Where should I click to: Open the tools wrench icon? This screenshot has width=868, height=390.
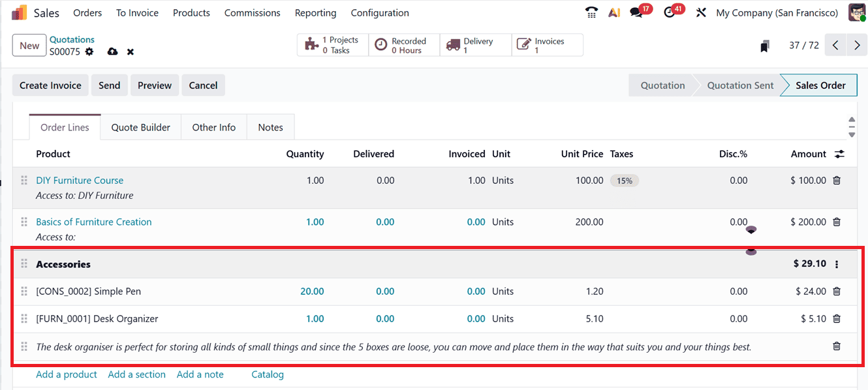[701, 12]
